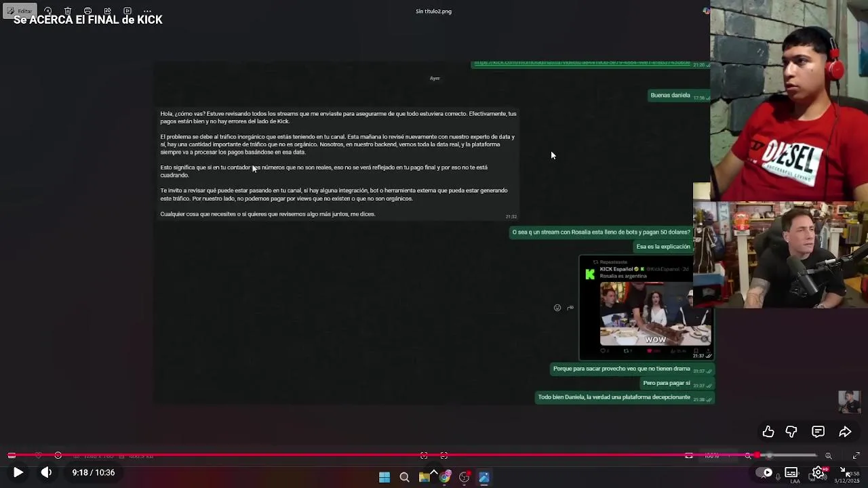Viewport: 868px width, 488px height.
Task: Toggle the autoplay switch
Action: 764,472
